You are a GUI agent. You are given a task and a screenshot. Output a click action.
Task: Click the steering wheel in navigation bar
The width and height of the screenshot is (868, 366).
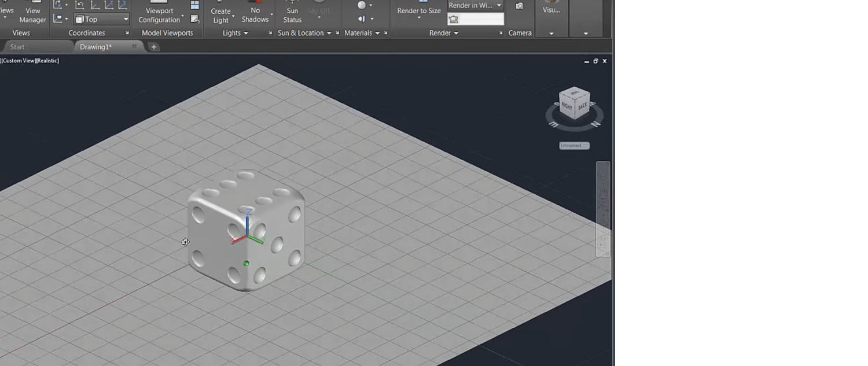tap(603, 174)
